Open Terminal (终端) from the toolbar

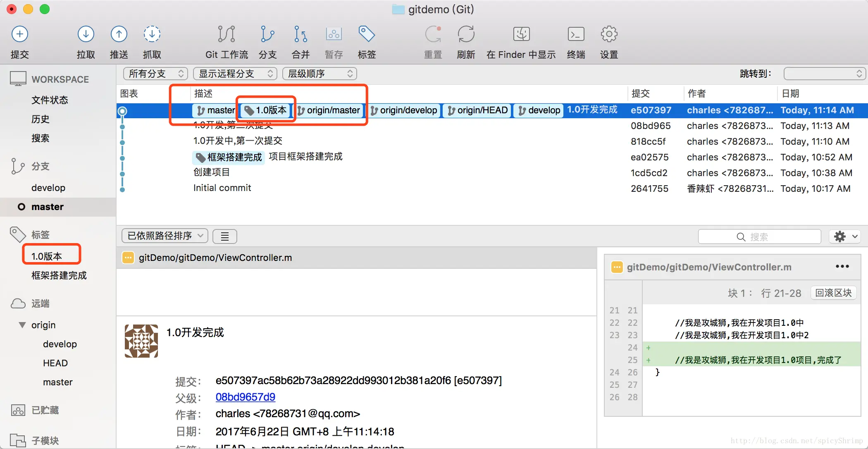pos(576,34)
